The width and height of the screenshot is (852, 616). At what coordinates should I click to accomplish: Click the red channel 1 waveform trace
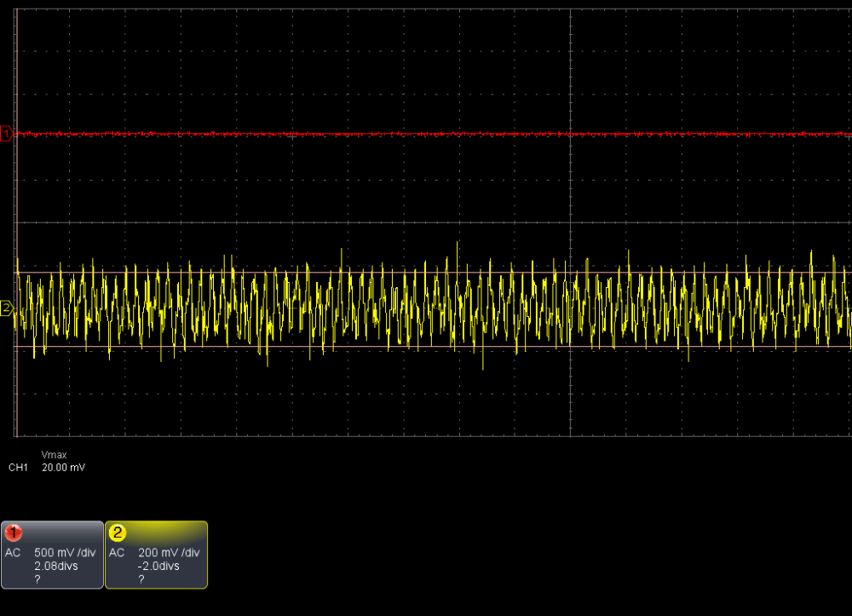[435, 134]
